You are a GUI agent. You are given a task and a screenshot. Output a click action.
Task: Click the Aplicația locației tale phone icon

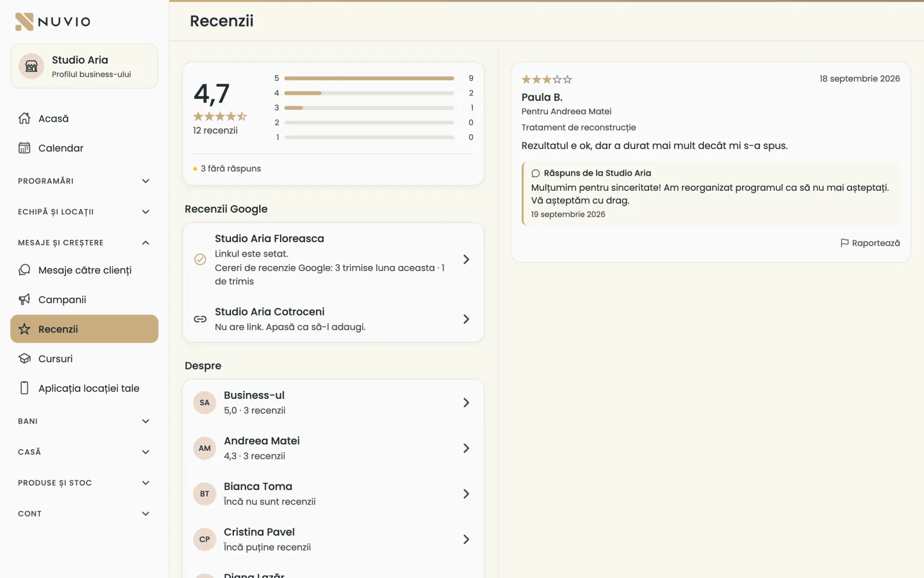coord(24,388)
